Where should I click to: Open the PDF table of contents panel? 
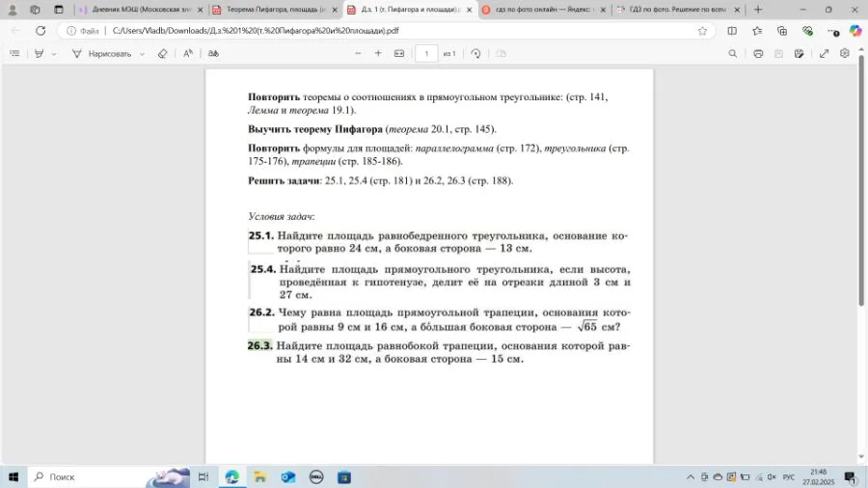14,54
